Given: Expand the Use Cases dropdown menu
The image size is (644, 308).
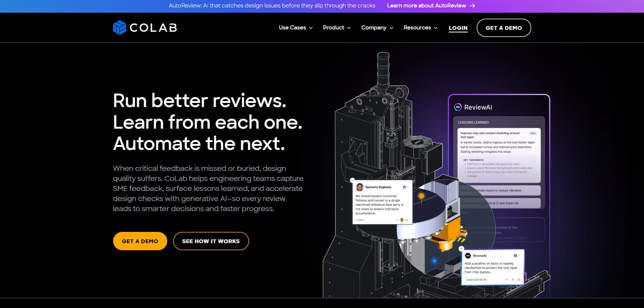Looking at the screenshot, I should (x=295, y=28).
